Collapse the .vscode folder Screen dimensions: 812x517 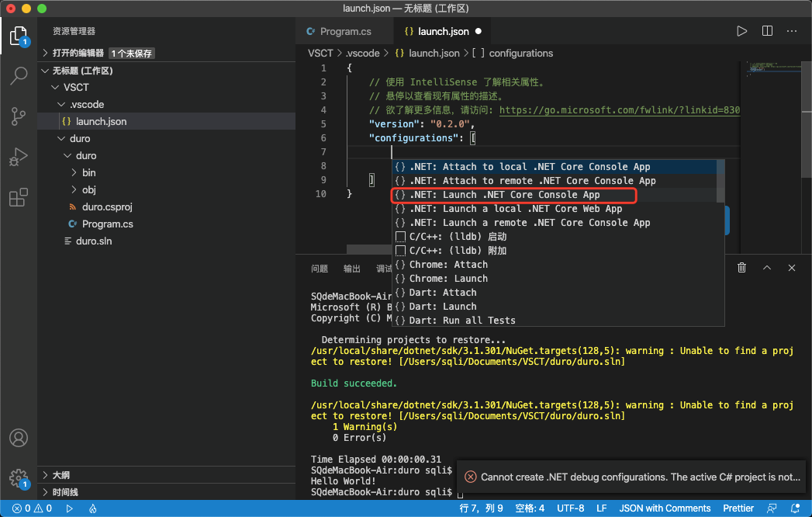pyautogui.click(x=88, y=103)
